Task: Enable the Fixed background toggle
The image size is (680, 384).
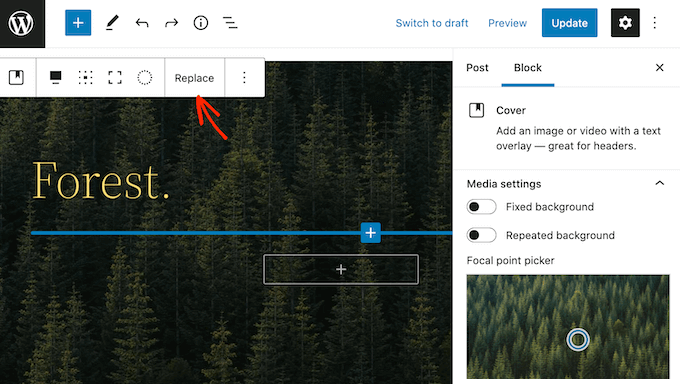Action: 481,207
